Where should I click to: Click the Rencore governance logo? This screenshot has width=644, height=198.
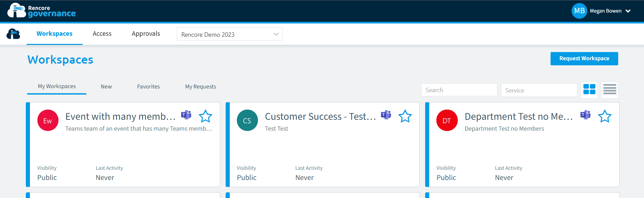41,11
